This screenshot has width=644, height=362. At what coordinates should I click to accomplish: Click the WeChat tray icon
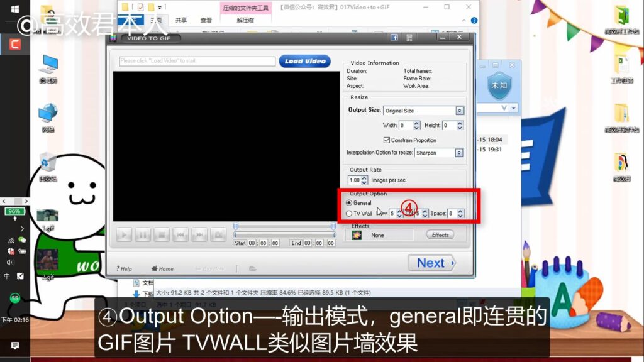click(x=22, y=239)
